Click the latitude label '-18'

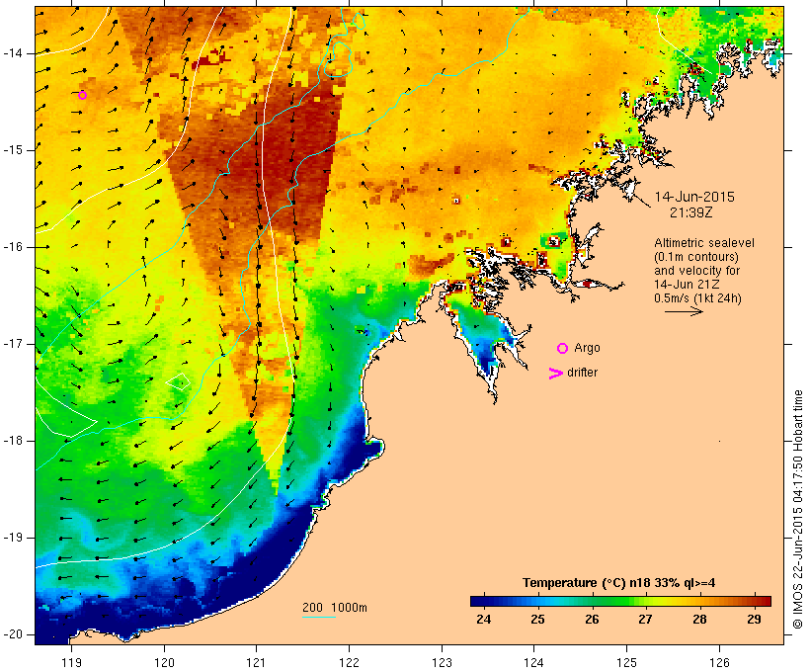click(x=13, y=441)
